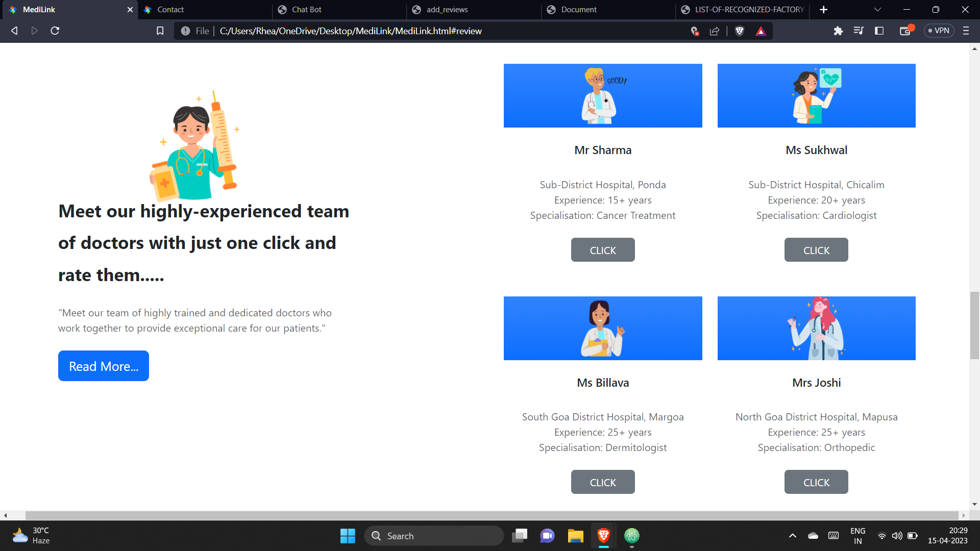Toggle the VPN button in the toolbar

[x=939, y=31]
